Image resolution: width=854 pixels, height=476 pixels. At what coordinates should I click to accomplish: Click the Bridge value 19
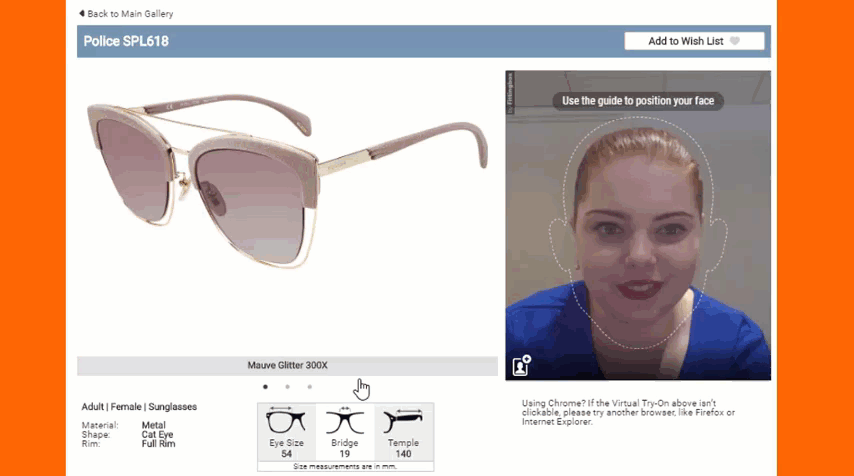(344, 454)
